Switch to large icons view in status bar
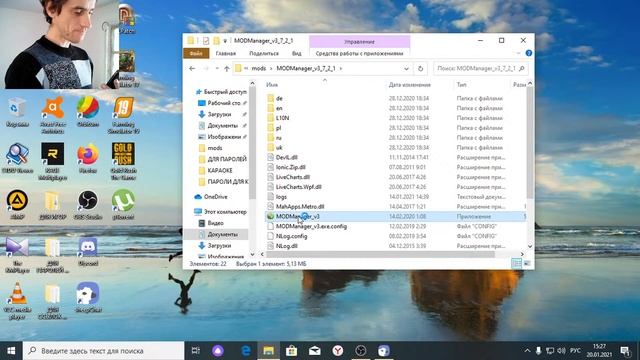The image size is (640, 360). [527, 264]
